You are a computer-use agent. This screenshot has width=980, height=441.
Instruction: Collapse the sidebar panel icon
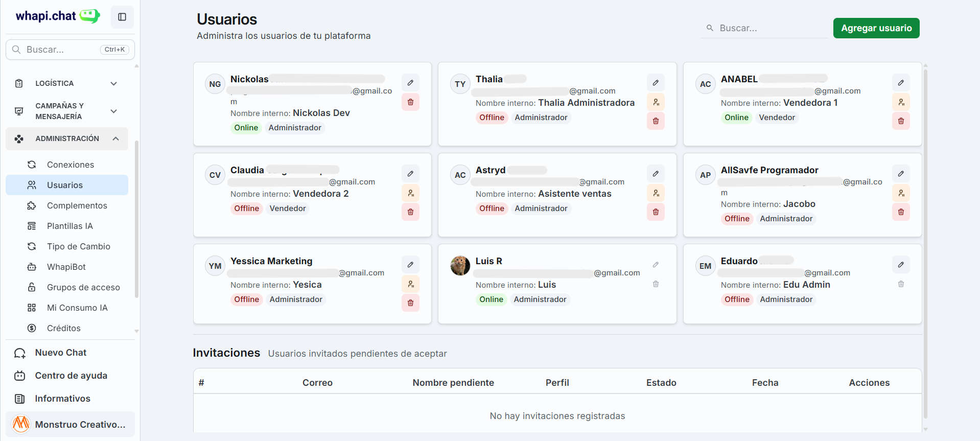coord(122,17)
